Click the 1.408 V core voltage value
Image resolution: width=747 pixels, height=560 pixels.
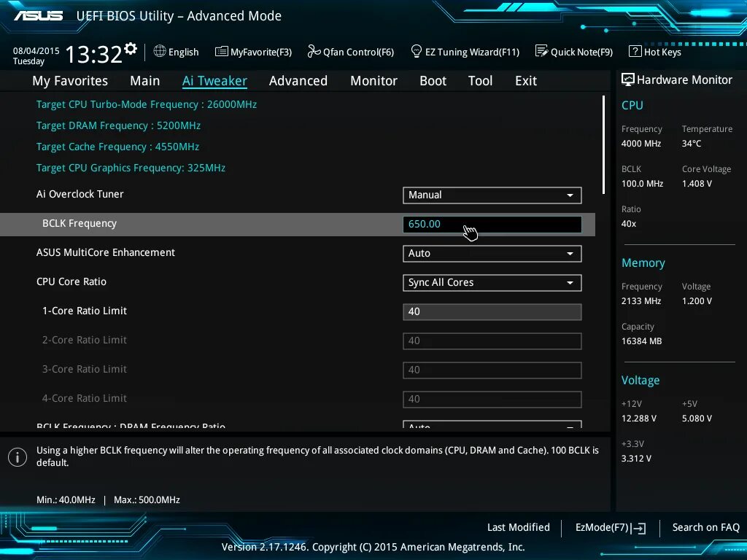tap(697, 184)
